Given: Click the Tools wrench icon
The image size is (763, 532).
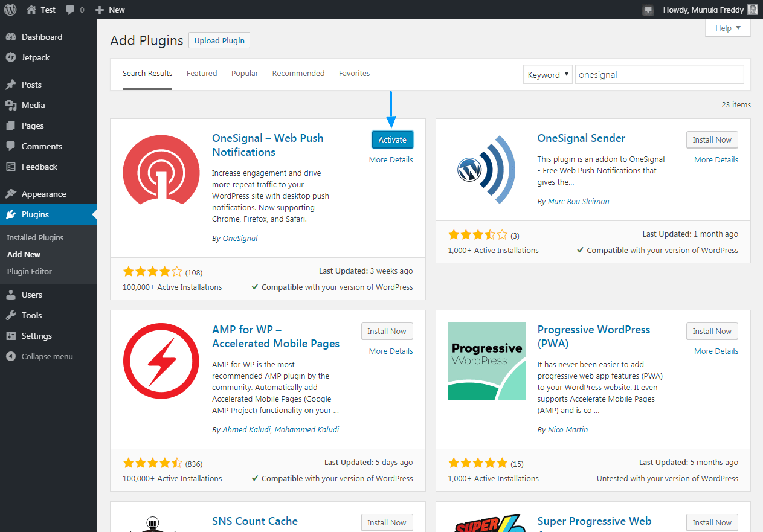Looking at the screenshot, I should tap(11, 315).
